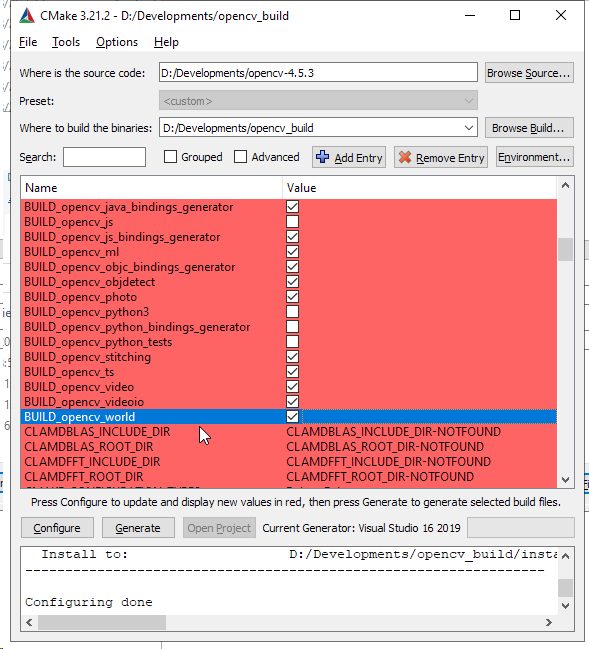This screenshot has width=589, height=649.
Task: Click the output log horizontal scrollbar thumb
Action: point(102,623)
